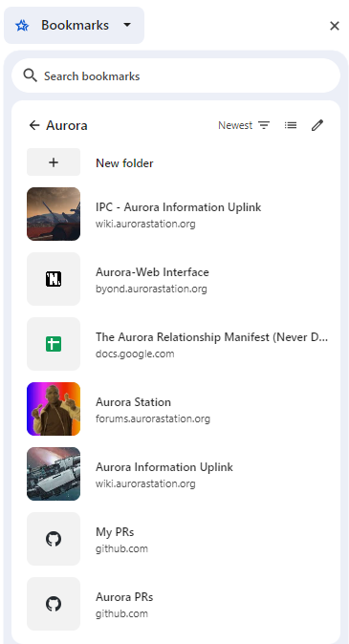
Task: Open the Aurora Station forums bookmark
Action: 178,409
